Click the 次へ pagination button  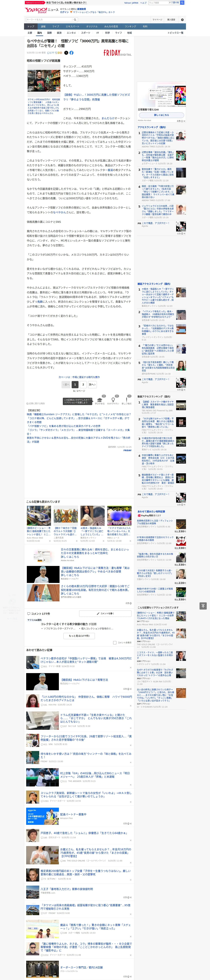coord(92,385)
